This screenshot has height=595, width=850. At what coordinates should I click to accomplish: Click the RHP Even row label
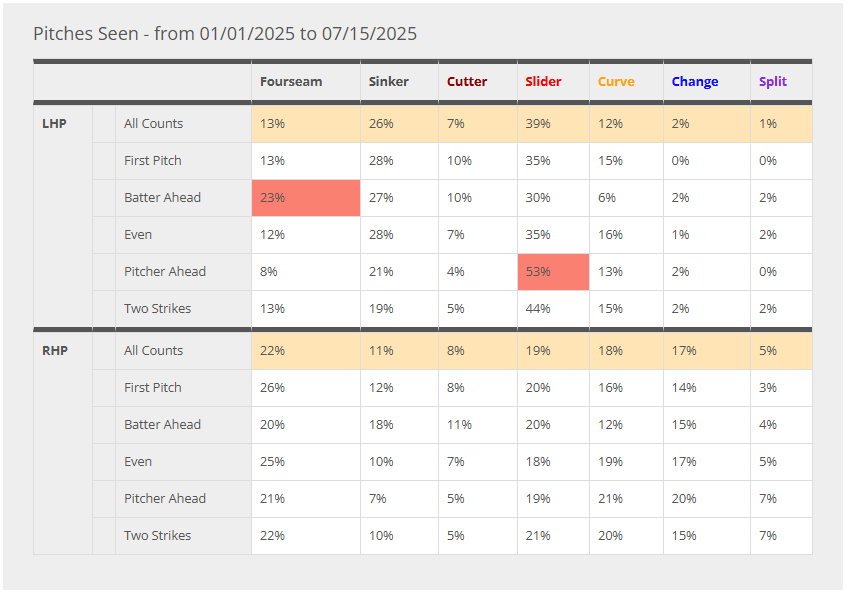(x=138, y=462)
